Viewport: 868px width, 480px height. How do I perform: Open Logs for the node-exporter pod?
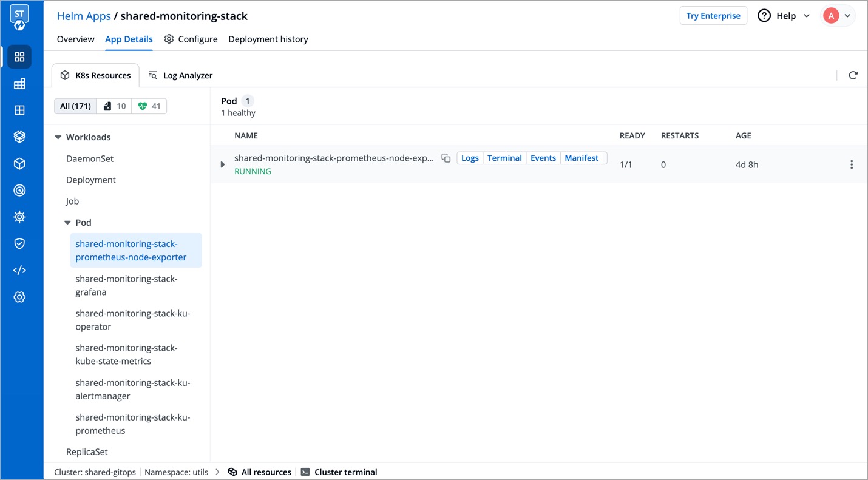tap(470, 158)
